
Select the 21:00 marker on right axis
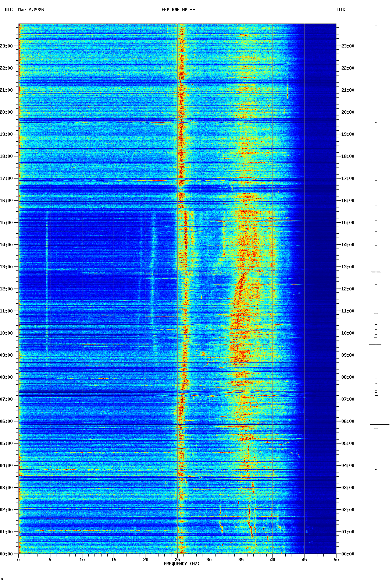(348, 90)
